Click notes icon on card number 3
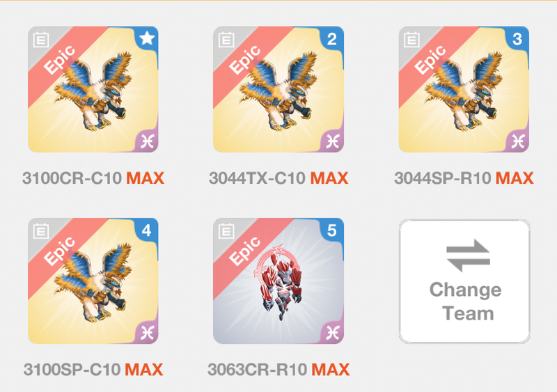This screenshot has width=557, height=392. pos(411,40)
